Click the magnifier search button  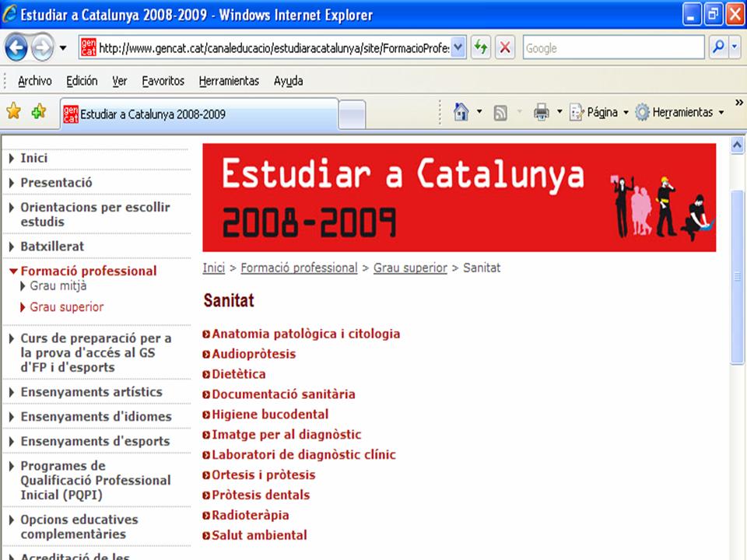[718, 47]
